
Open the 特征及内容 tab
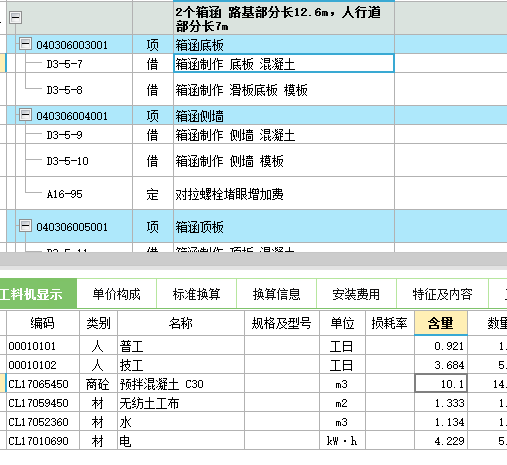click(x=442, y=294)
